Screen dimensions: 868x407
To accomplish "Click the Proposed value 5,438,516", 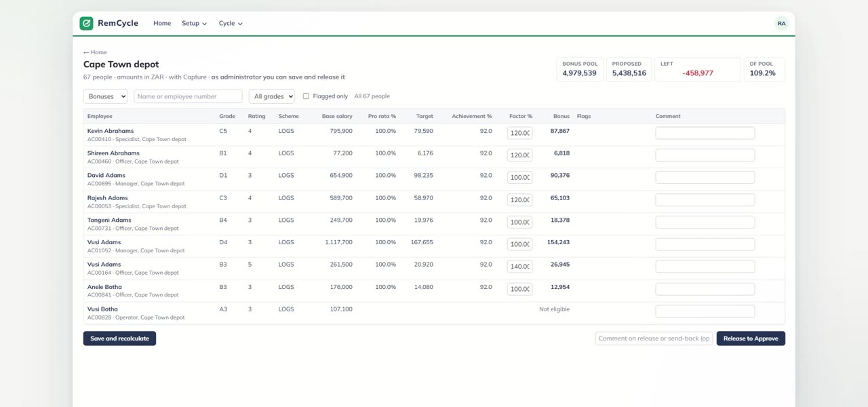I will (x=629, y=73).
